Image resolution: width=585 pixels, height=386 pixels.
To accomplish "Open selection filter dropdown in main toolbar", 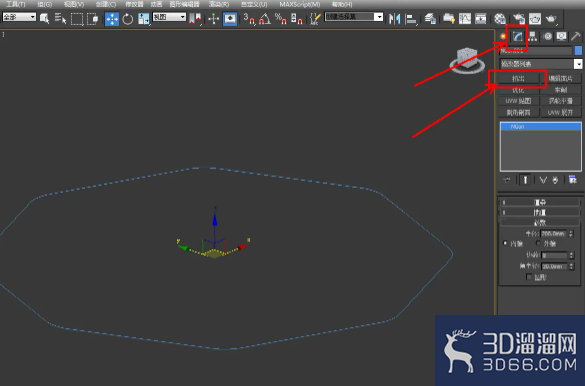I will point(19,17).
